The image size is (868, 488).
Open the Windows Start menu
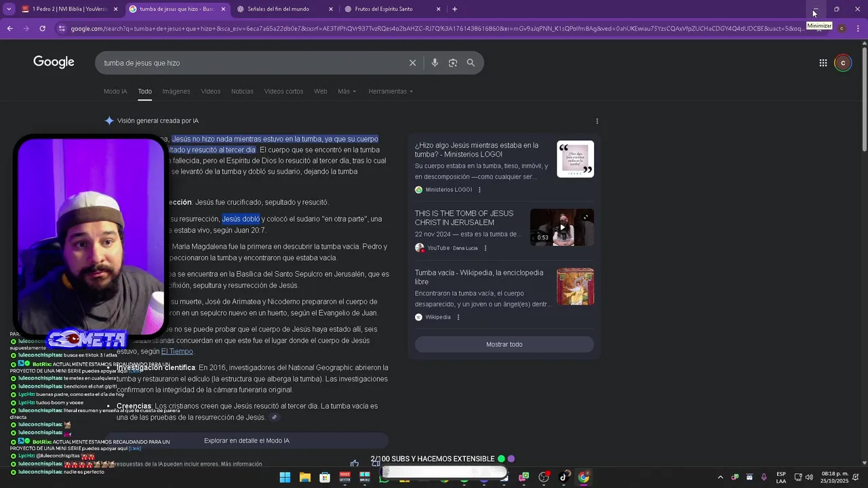(x=285, y=477)
